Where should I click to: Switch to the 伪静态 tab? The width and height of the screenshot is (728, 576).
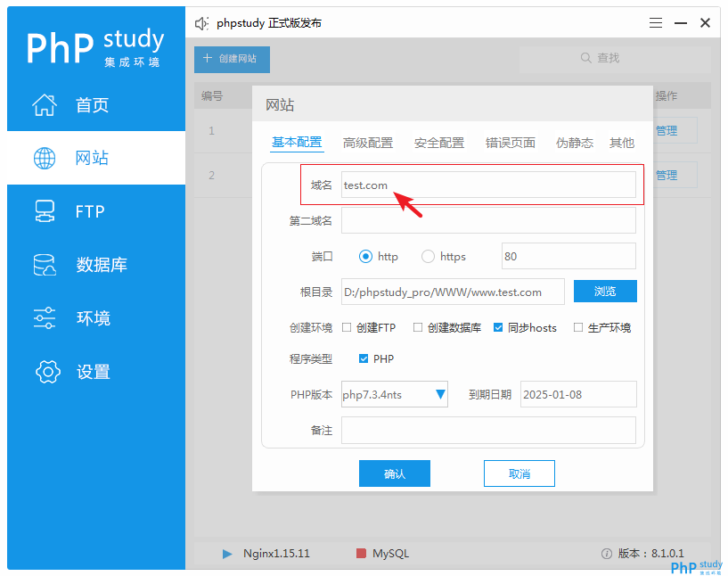coord(575,142)
